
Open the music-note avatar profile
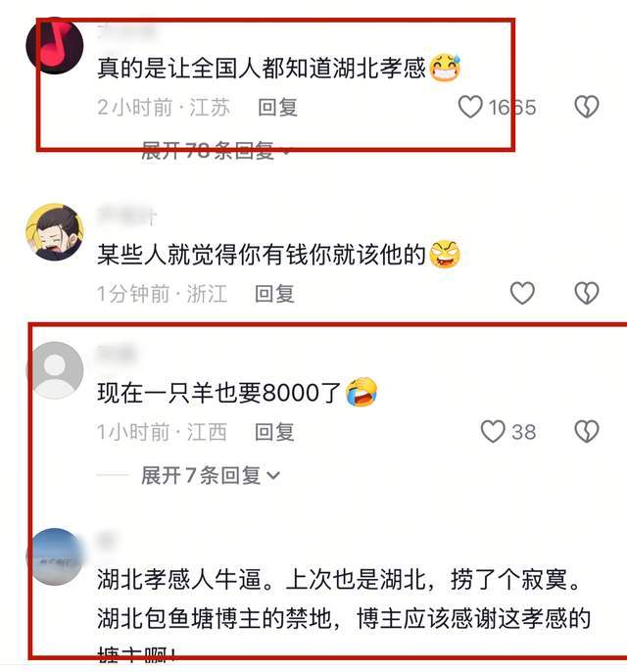pyautogui.click(x=55, y=45)
